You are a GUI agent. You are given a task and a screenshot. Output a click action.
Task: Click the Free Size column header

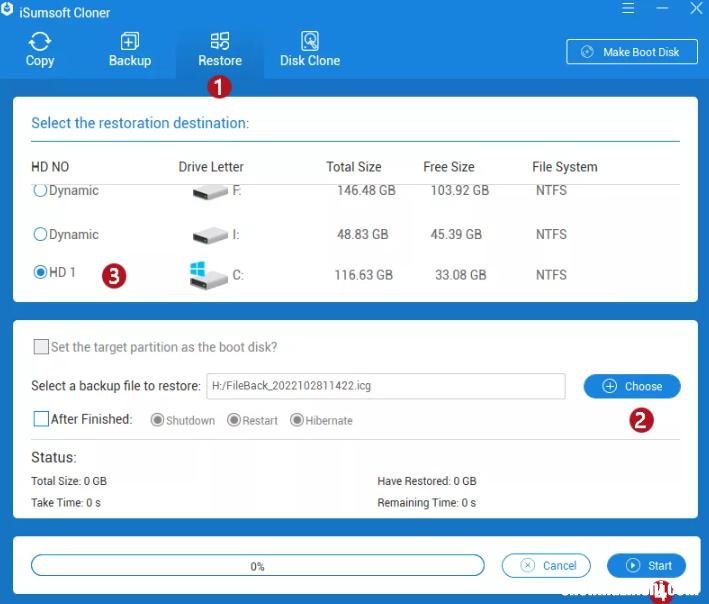tap(449, 167)
